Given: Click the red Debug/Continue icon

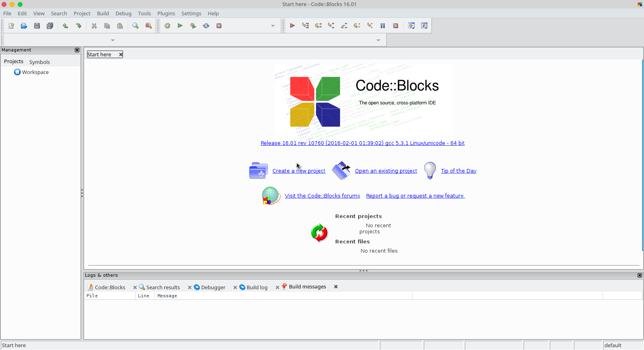Looking at the screenshot, I should (x=293, y=26).
